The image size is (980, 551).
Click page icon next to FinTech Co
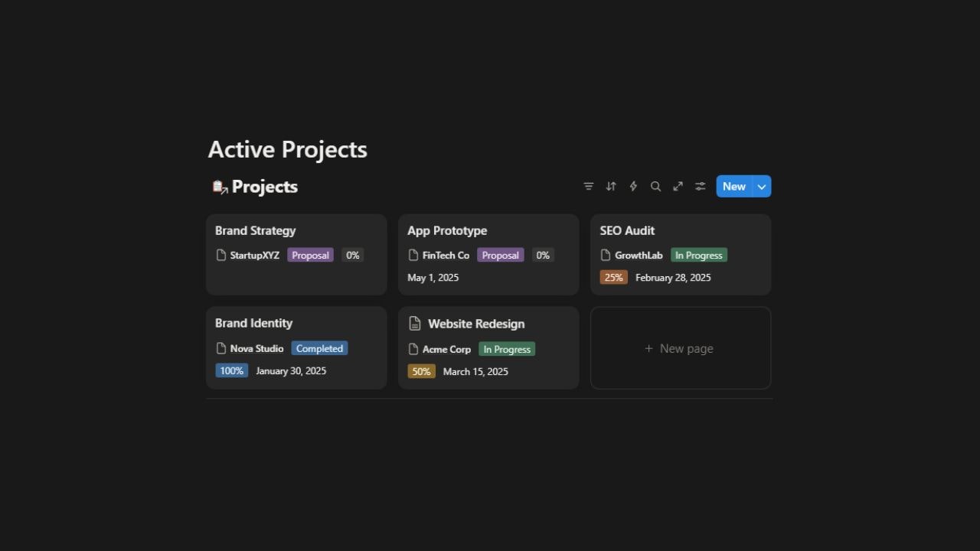(413, 256)
